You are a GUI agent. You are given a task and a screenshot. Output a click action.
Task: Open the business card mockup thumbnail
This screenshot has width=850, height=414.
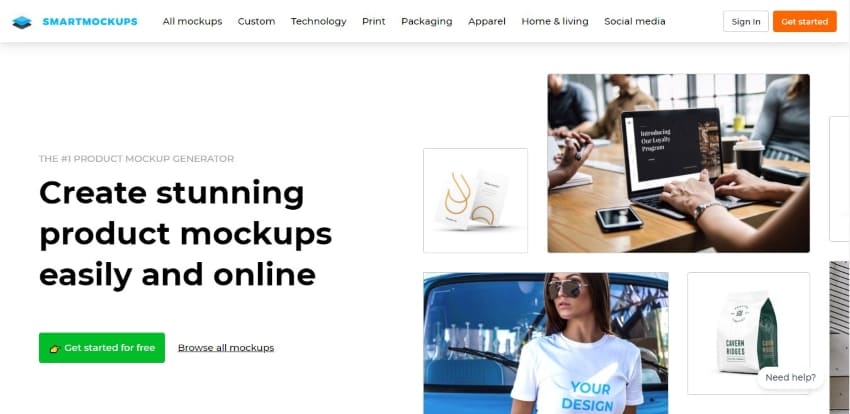(475, 200)
